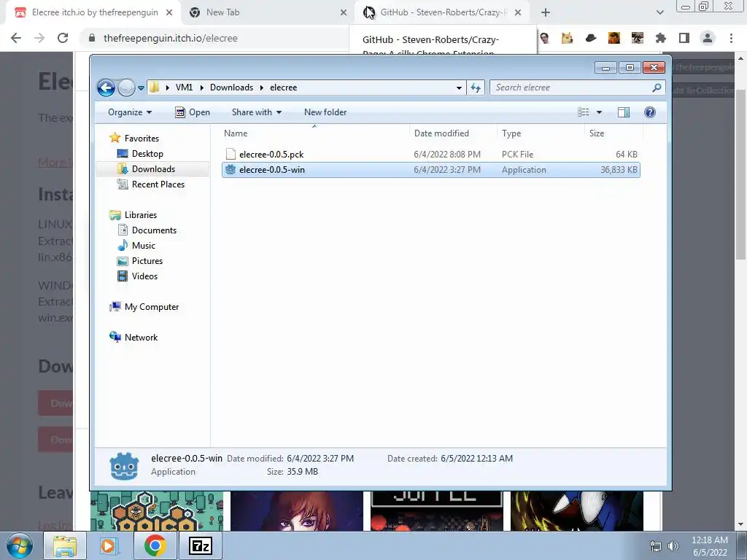
Task: Select the elecree-0.0.5-win application
Action: [x=430, y=170]
